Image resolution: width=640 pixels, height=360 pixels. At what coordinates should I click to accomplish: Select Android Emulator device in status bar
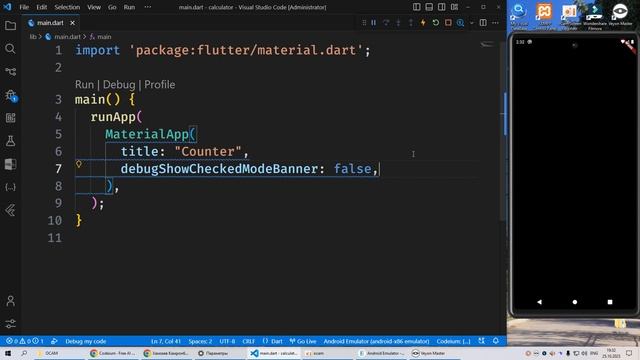point(376,341)
